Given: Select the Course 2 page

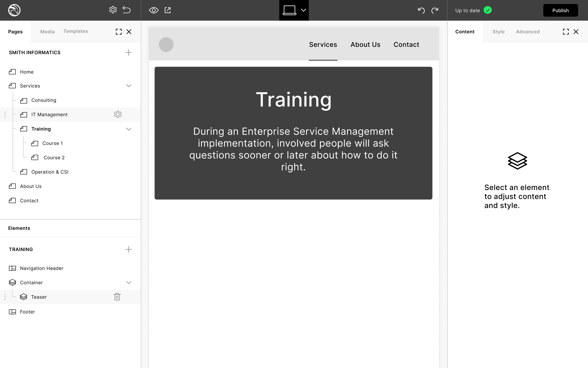Looking at the screenshot, I should [x=54, y=157].
